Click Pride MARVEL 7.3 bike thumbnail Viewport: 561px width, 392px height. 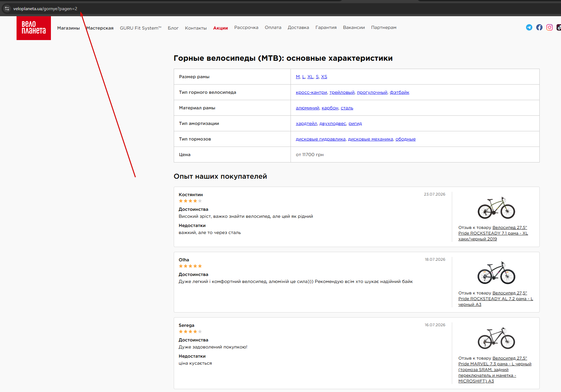click(496, 338)
